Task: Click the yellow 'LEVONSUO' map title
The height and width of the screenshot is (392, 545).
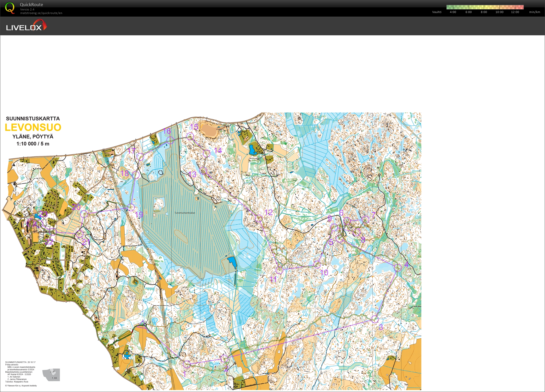Action: click(x=33, y=127)
